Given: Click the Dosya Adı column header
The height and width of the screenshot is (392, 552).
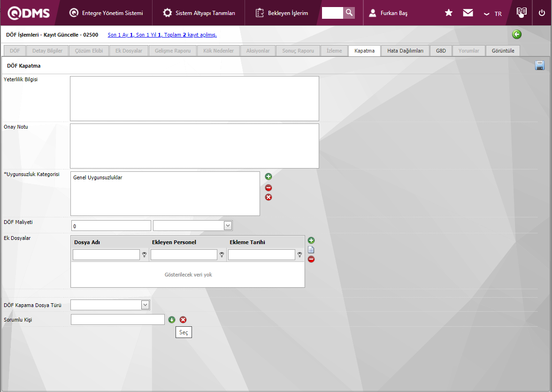Looking at the screenshot, I should 87,242.
